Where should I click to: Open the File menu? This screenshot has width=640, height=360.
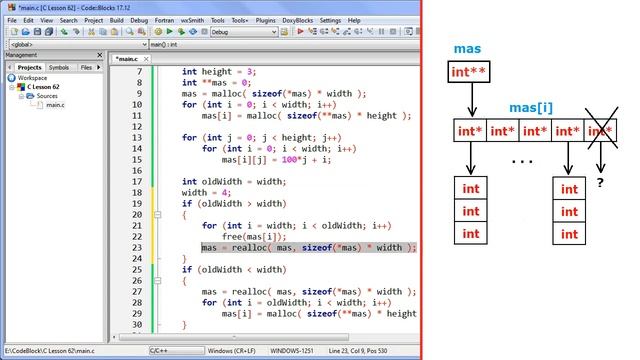pos(12,20)
